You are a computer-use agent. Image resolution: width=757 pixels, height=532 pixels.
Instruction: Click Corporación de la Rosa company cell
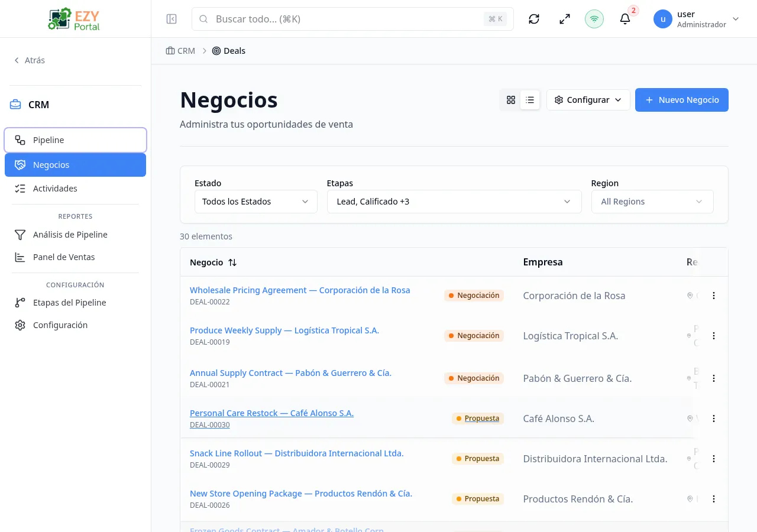coord(574,296)
